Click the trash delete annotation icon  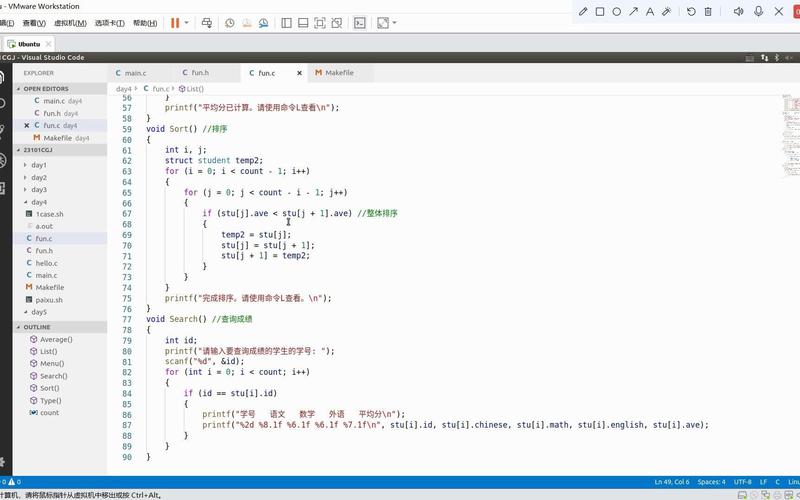708,11
